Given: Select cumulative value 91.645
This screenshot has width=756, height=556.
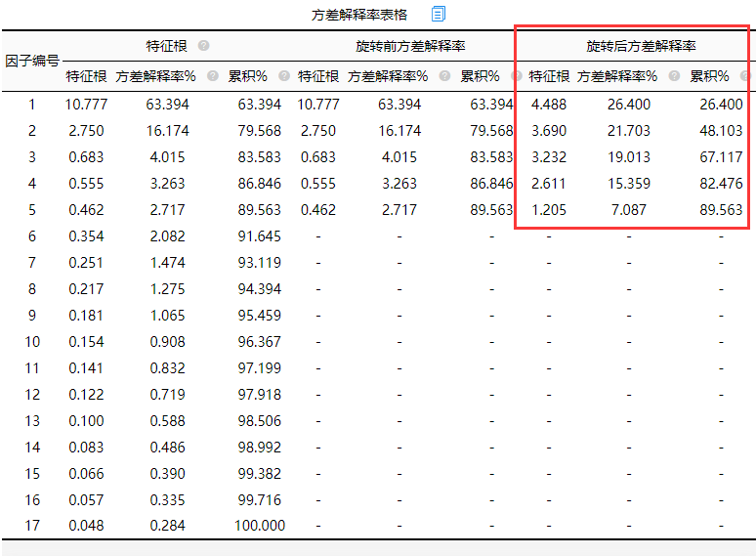Looking at the screenshot, I should point(260,236).
